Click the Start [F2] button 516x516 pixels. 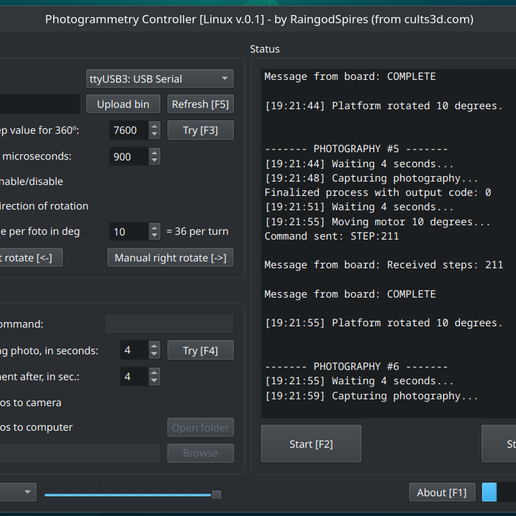(311, 444)
